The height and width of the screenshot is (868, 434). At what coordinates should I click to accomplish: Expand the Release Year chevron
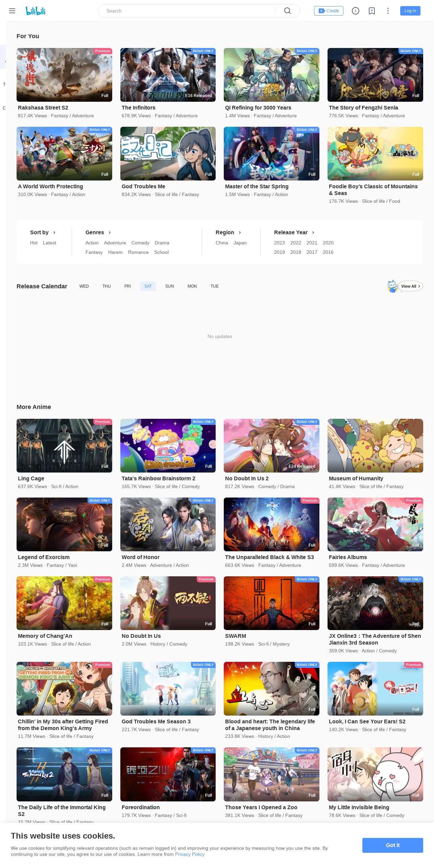(313, 233)
